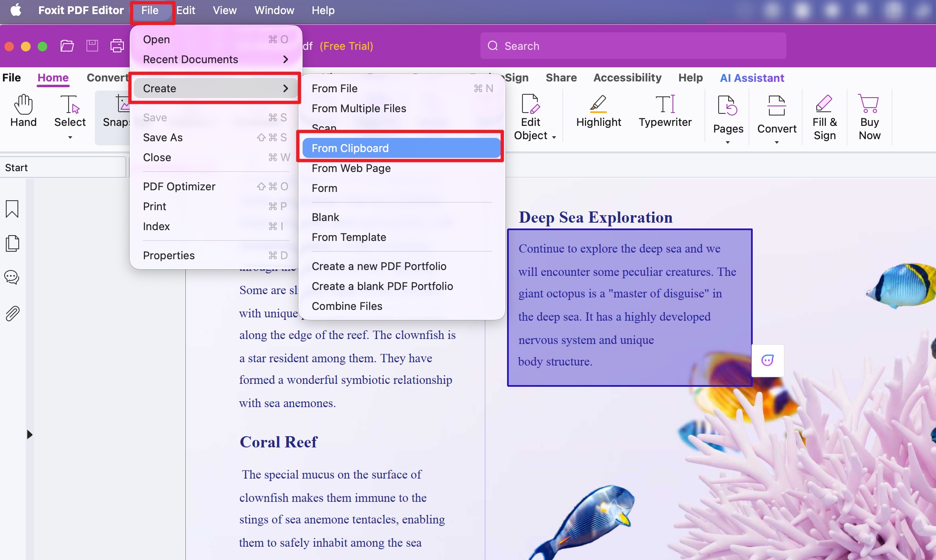Expand the left navigation panel arrow

point(30,435)
